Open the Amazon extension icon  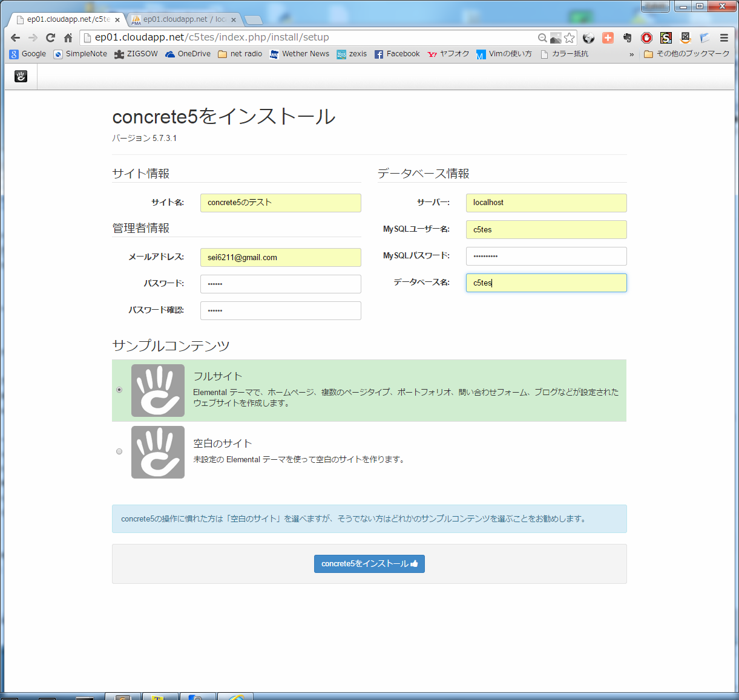point(686,38)
